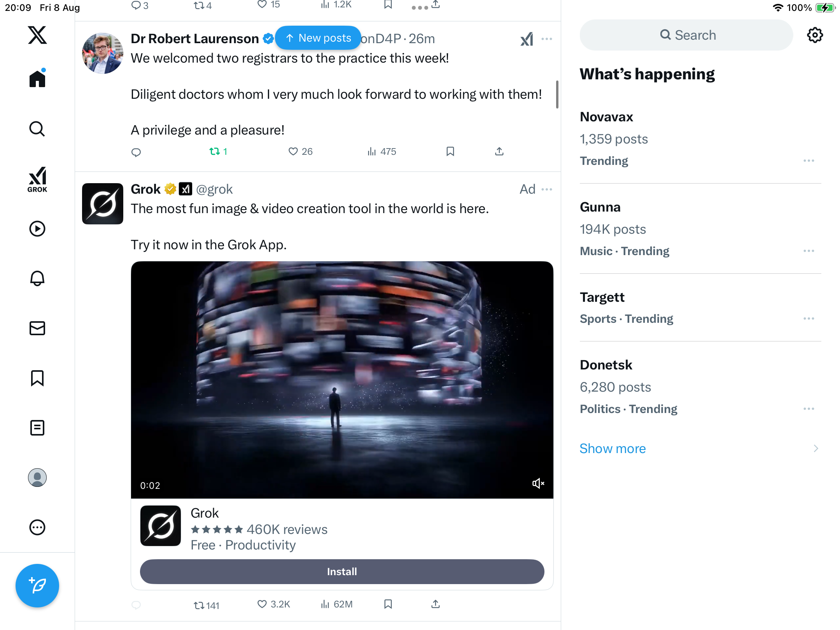840x630 pixels.
Task: Click the New posts pill
Action: tap(318, 38)
